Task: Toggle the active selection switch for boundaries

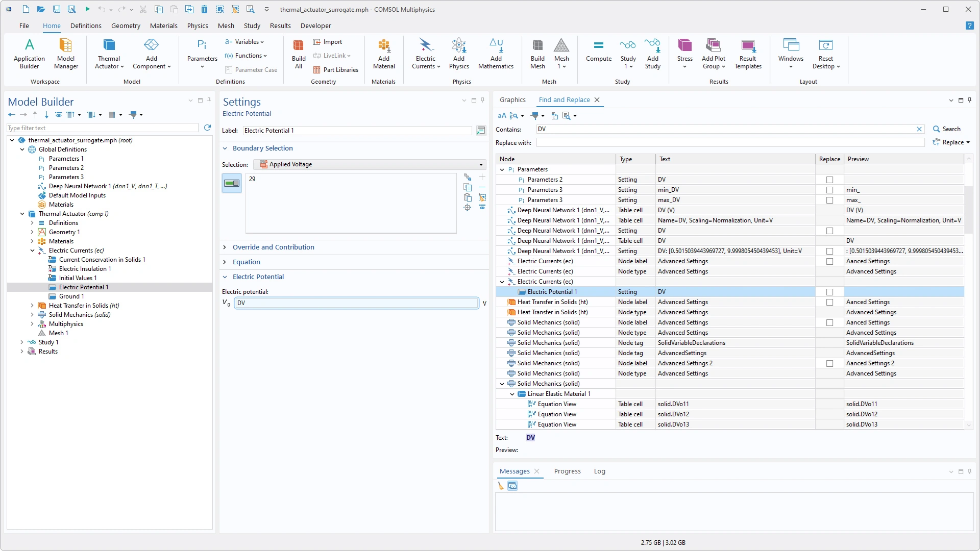Action: pos(232,183)
